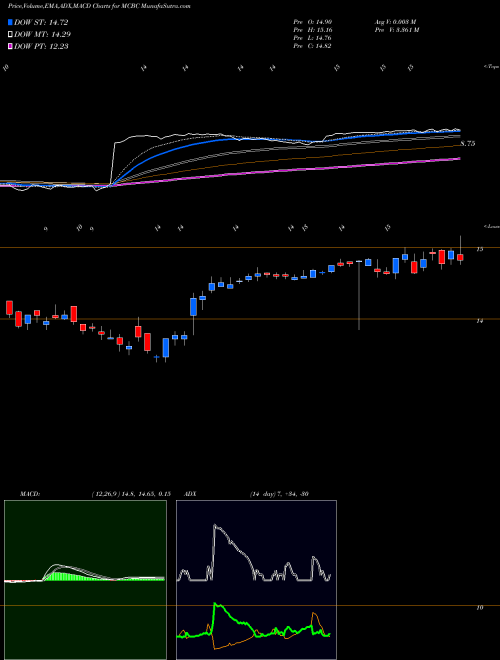
Task: Click the long-wick doji candle dipping below 14
Action: click(359, 295)
